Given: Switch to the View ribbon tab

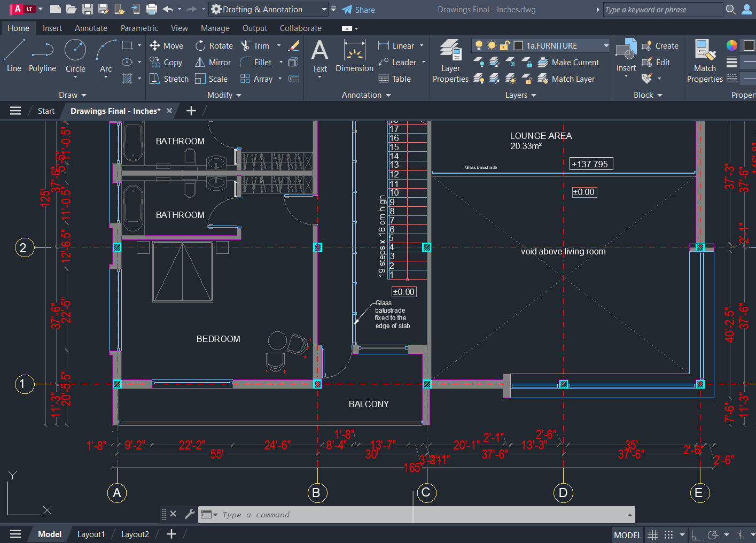Looking at the screenshot, I should 180,28.
